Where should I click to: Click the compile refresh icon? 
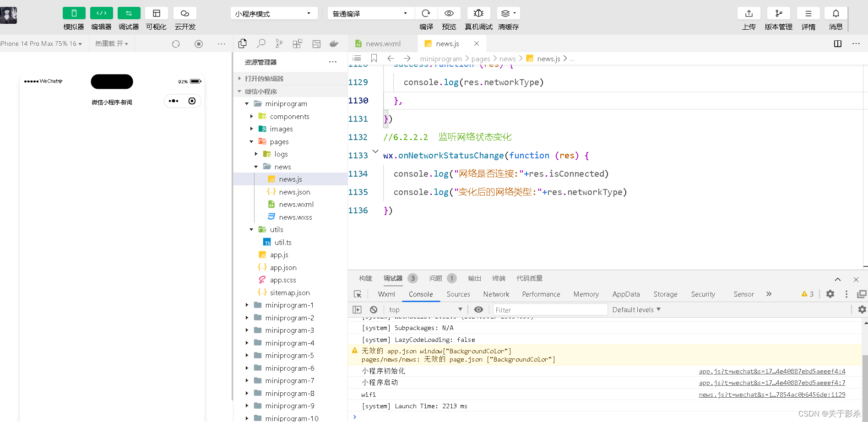pyautogui.click(x=426, y=13)
